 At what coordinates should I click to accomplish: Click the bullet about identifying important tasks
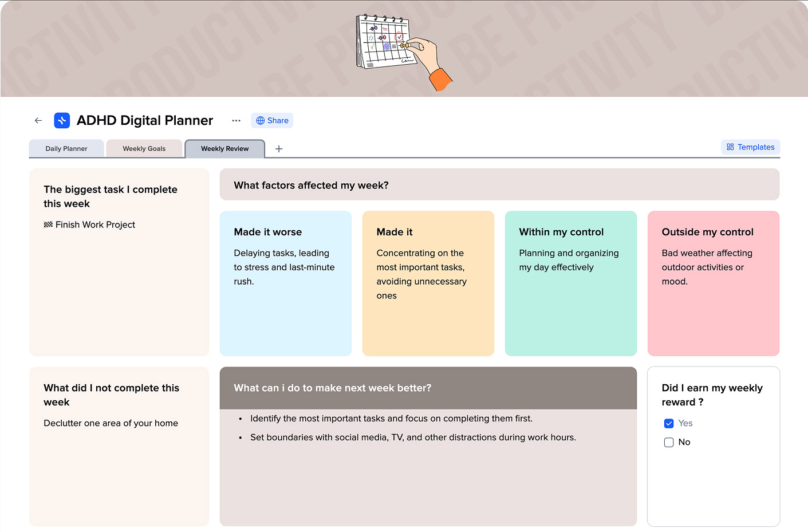[x=391, y=419]
